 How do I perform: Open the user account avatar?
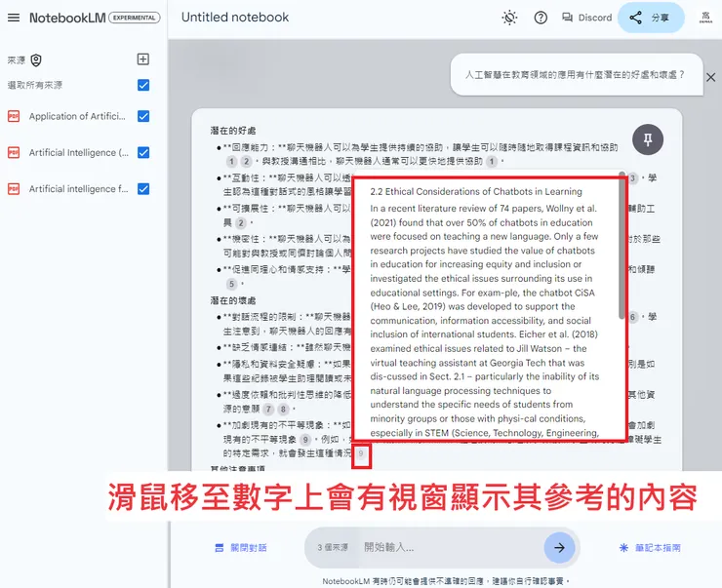point(705,18)
